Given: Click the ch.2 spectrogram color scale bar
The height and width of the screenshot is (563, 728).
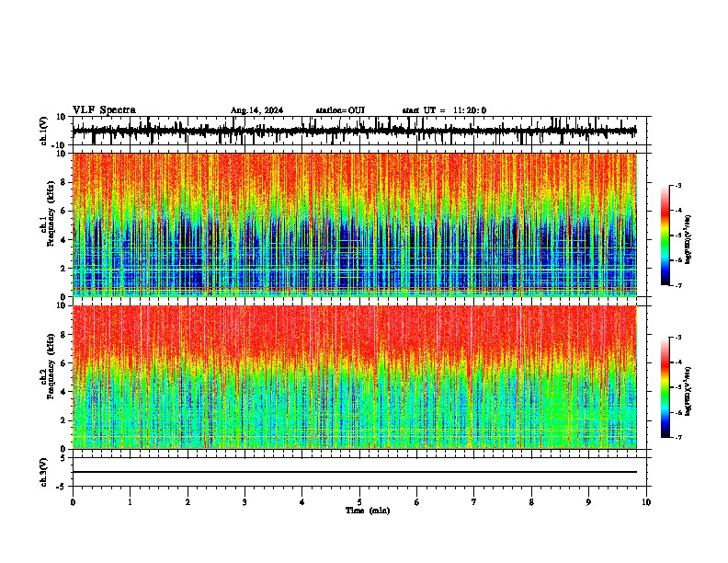Looking at the screenshot, I should click(x=665, y=387).
